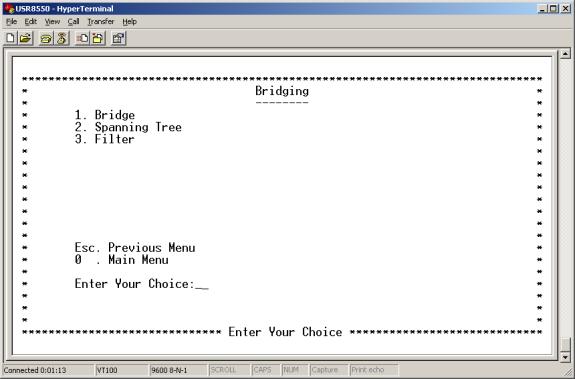Open the Edit menu
This screenshot has width=575, height=379.
coord(31,22)
